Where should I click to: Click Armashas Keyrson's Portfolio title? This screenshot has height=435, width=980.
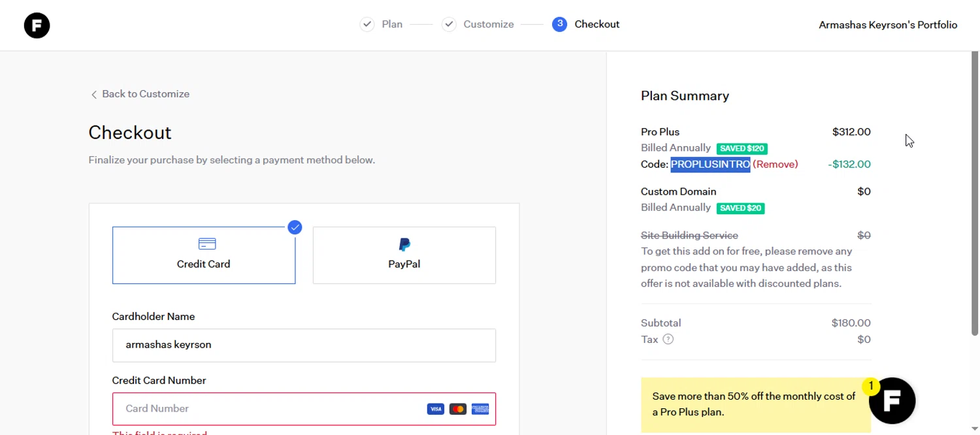point(888,25)
